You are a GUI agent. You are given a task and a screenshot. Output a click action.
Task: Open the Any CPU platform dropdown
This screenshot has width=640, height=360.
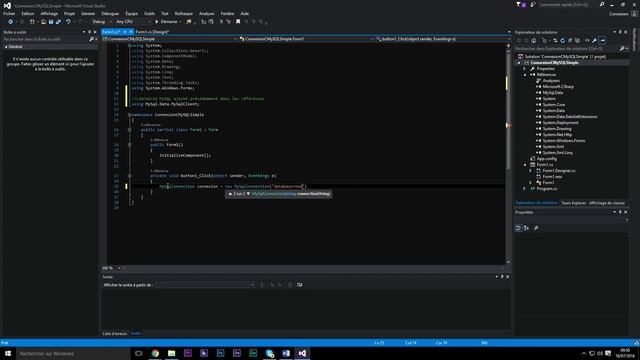point(133,22)
